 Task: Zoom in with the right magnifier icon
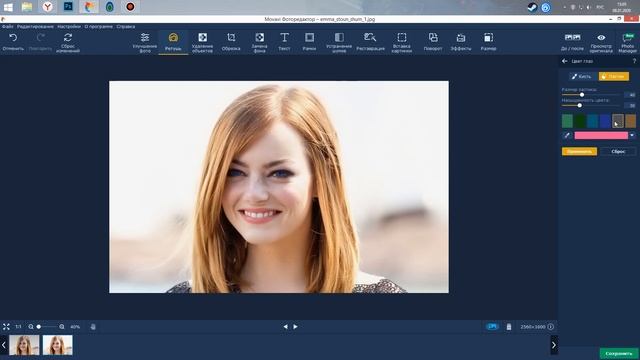click(62, 327)
